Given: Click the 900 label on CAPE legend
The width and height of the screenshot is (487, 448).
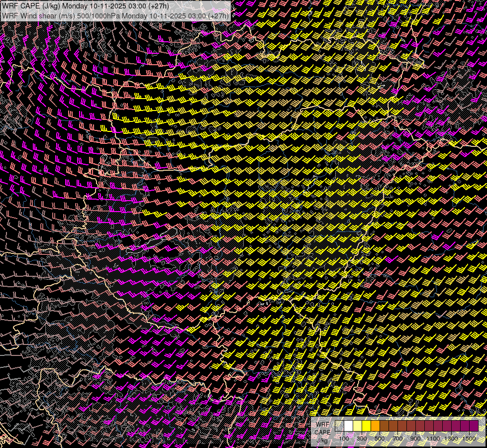Looking at the screenshot, I should (415, 438).
